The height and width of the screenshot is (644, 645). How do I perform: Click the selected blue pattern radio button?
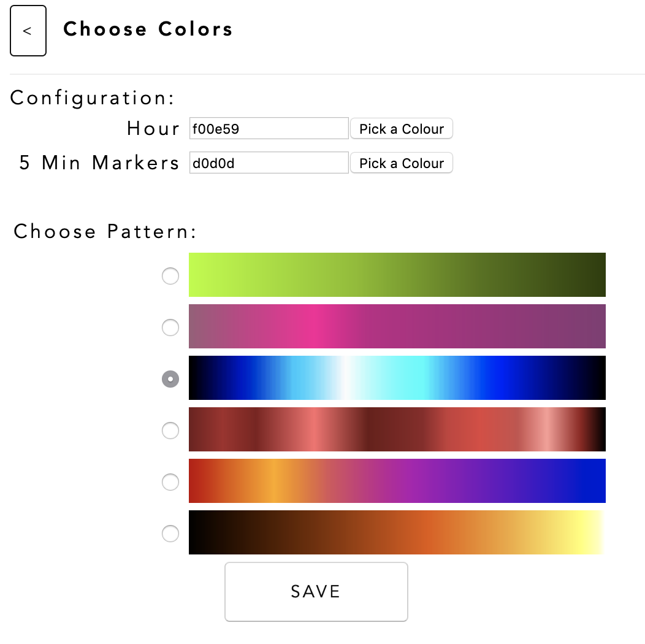tap(170, 379)
